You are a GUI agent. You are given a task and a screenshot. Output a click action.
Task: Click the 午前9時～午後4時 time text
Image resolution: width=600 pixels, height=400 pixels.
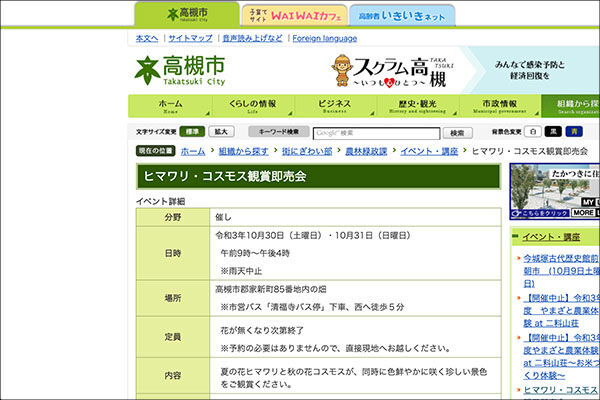[x=255, y=253]
